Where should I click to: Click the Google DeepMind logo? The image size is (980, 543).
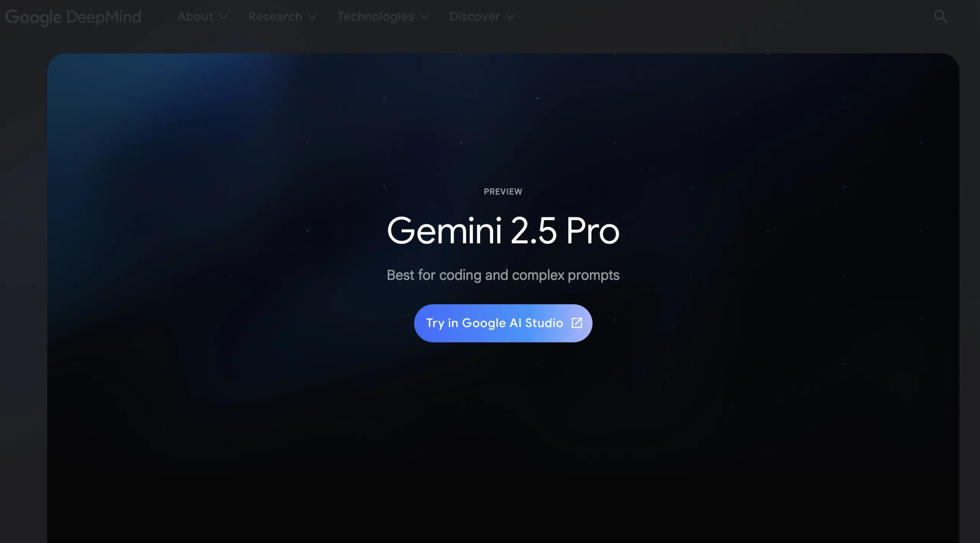[73, 17]
